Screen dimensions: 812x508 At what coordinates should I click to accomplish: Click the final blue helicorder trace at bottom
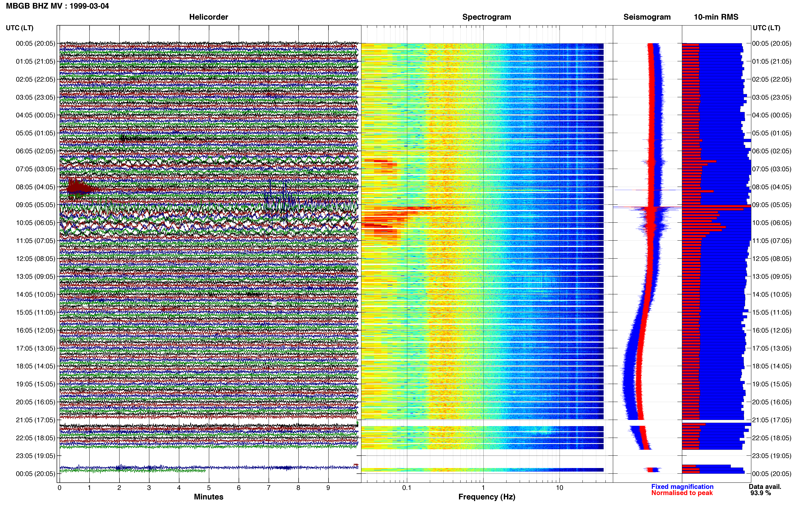(209, 467)
